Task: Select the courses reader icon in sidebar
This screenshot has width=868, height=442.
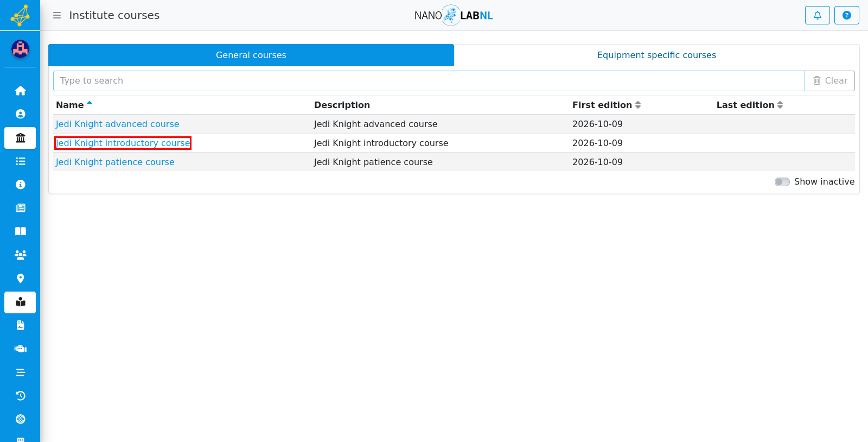Action: (x=20, y=302)
